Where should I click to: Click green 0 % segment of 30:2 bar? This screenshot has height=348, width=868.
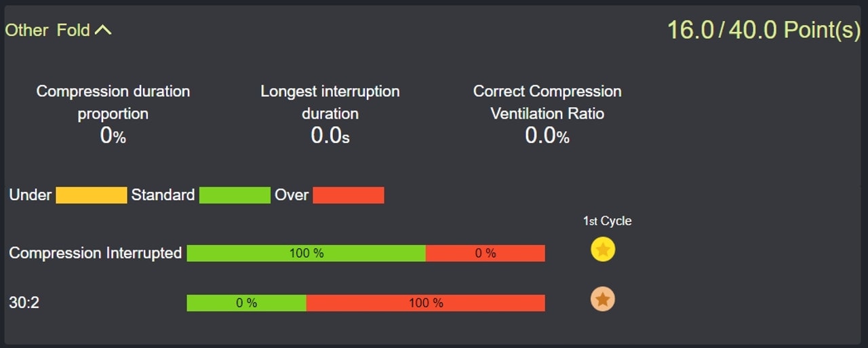click(x=246, y=303)
